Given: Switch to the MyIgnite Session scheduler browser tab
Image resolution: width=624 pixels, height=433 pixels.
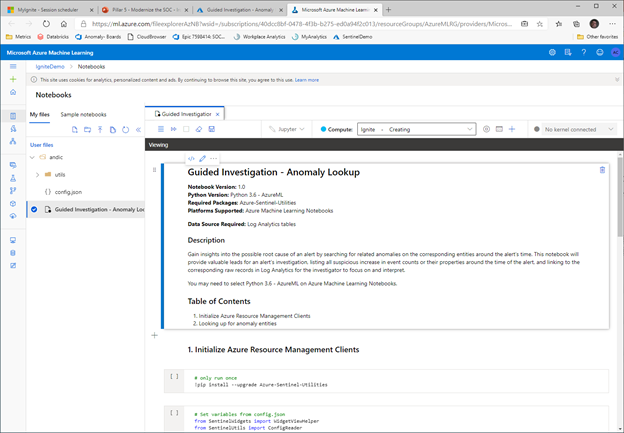Looking at the screenshot, I should [50, 10].
